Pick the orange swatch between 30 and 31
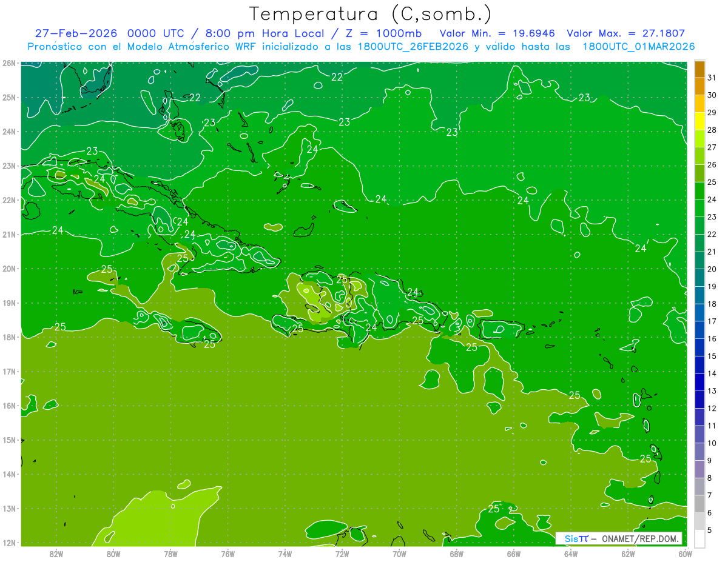The image size is (728, 562). (x=699, y=86)
